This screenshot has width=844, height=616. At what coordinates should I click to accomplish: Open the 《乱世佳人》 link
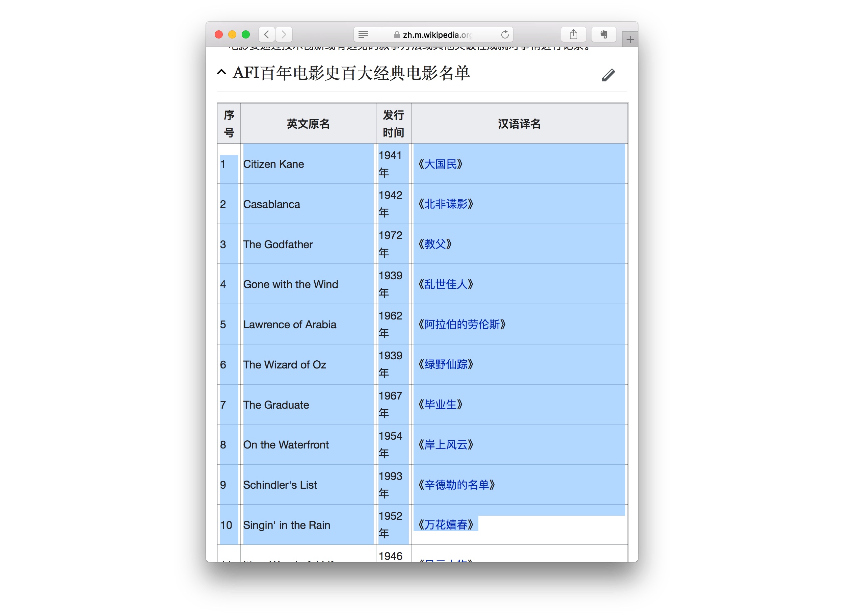click(446, 284)
